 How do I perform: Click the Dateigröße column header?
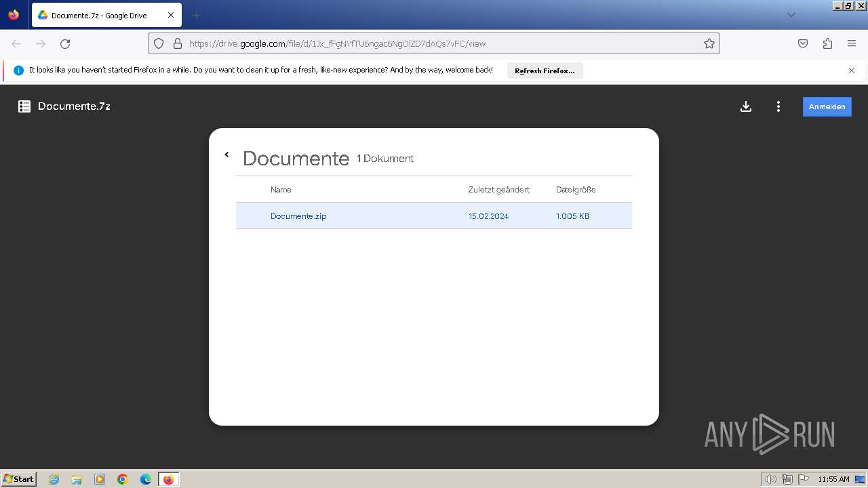576,190
